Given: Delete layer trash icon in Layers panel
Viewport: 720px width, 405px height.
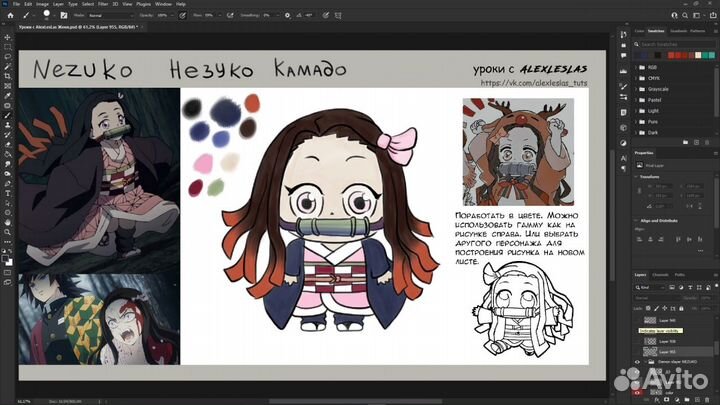Looking at the screenshot, I should coord(707,400).
